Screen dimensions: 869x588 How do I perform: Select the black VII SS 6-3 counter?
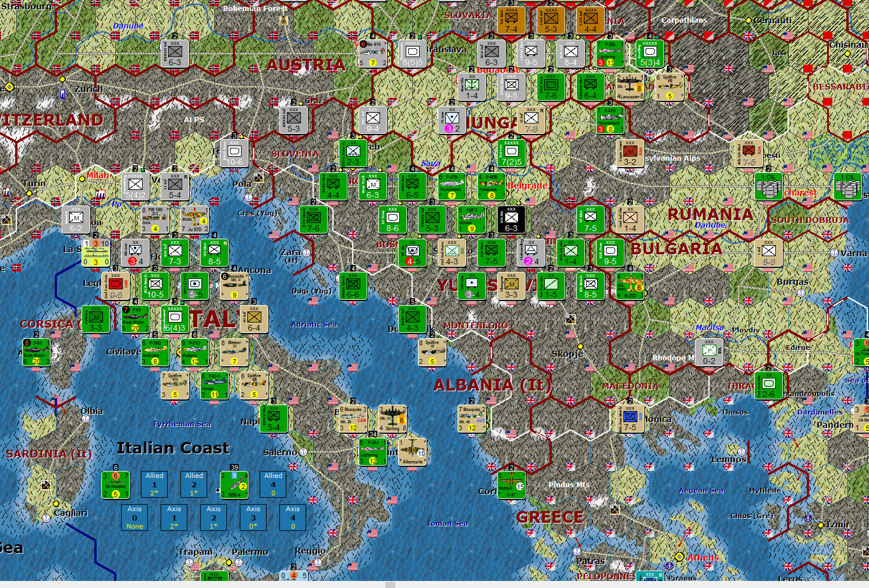[511, 219]
